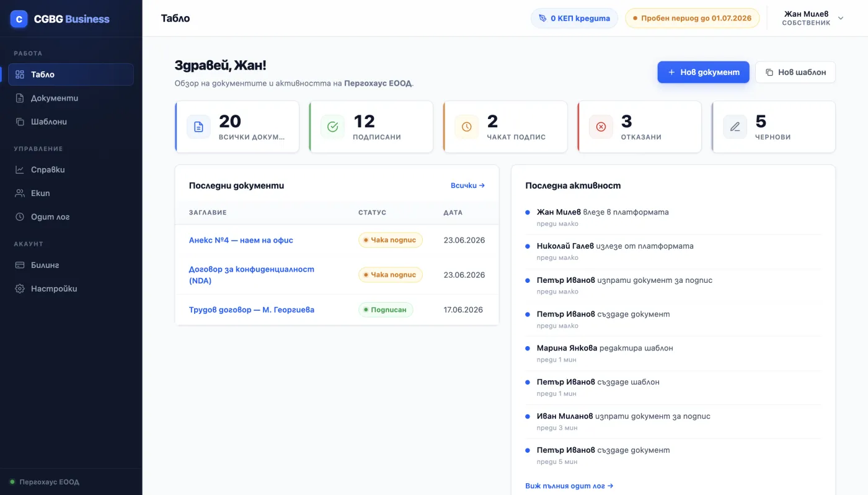Navigate to Билинг page
This screenshot has height=495, width=868.
(71, 265)
